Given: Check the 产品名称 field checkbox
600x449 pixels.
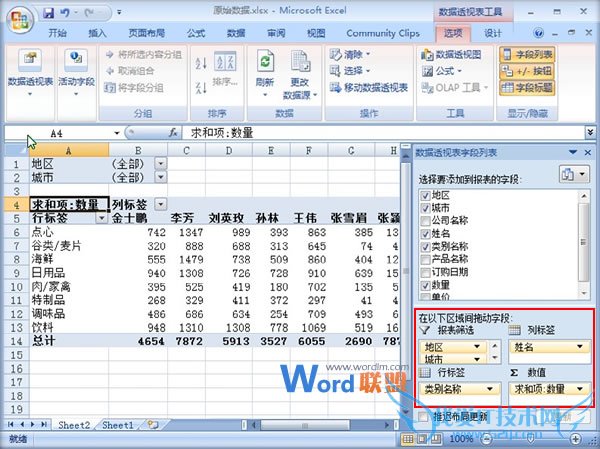Looking at the screenshot, I should click(425, 260).
